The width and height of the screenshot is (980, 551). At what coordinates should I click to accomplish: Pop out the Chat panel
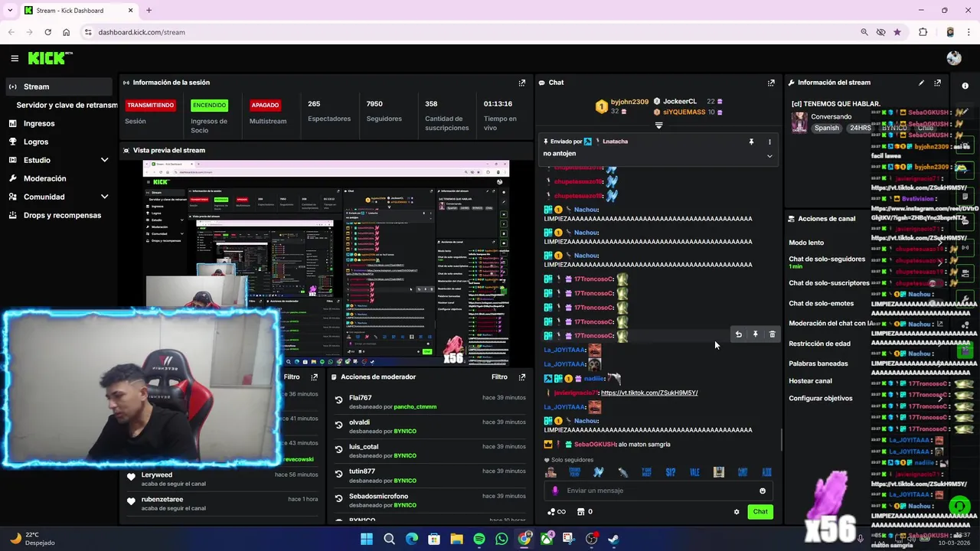coord(771,83)
